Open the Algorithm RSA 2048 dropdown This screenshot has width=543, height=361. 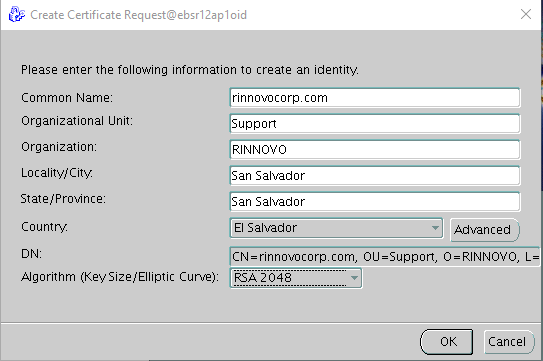click(x=296, y=278)
